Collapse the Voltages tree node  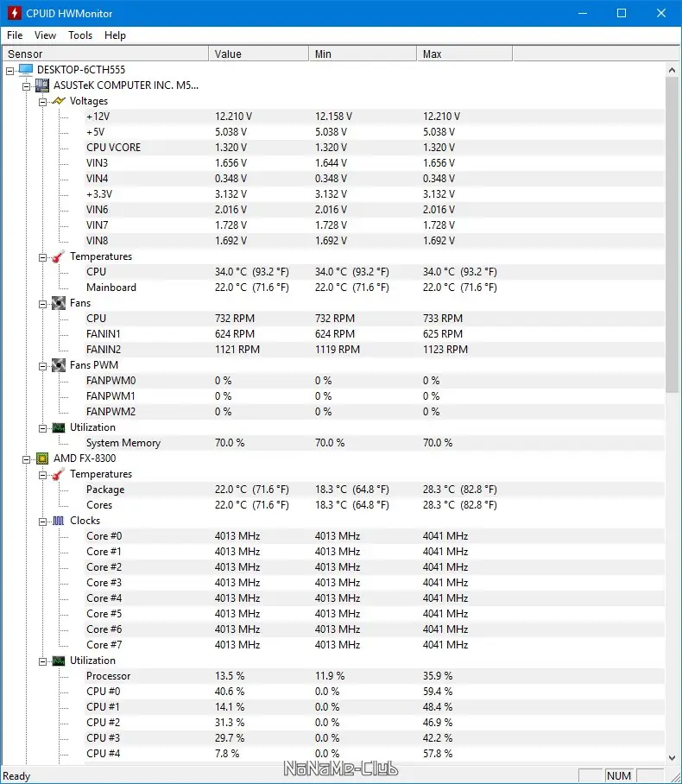pyautogui.click(x=42, y=101)
